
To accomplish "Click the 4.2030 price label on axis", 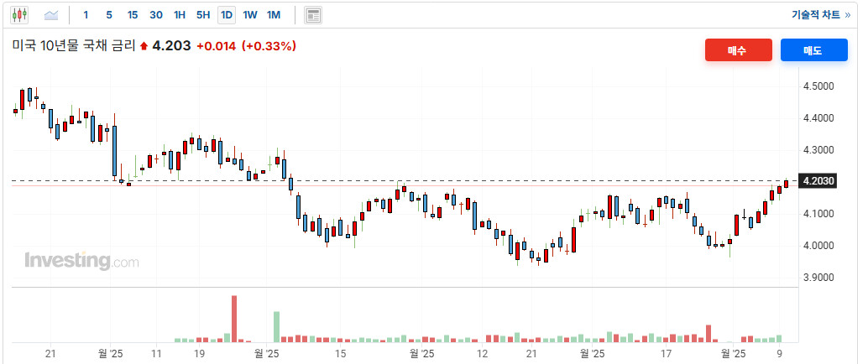I will [818, 181].
